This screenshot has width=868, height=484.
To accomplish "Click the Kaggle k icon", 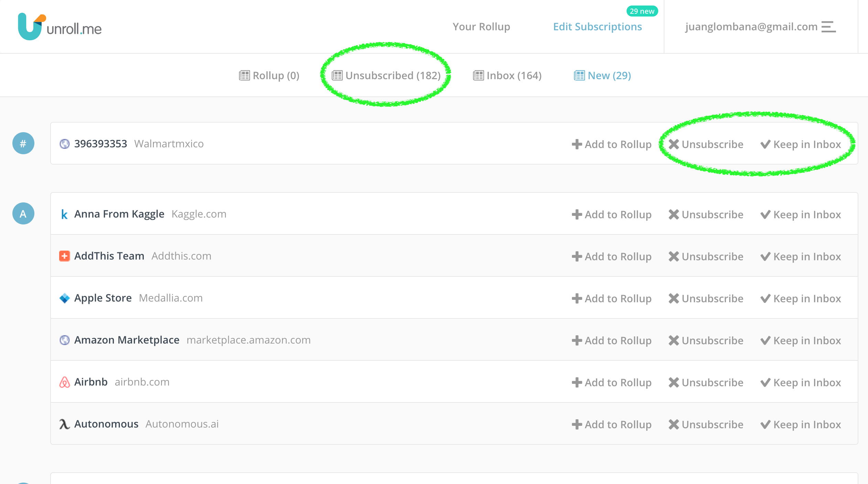I will [x=64, y=214].
